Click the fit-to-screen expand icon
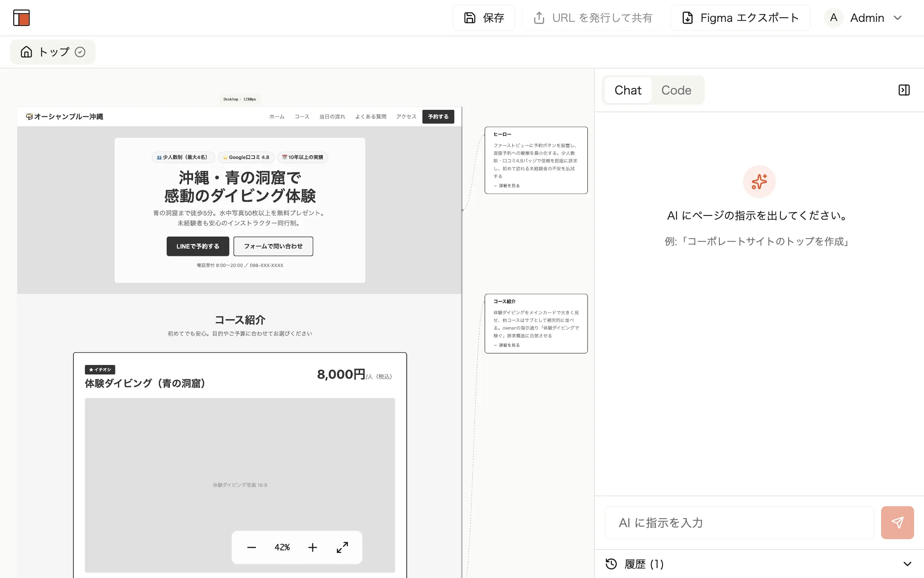This screenshot has width=924, height=578. click(x=342, y=547)
